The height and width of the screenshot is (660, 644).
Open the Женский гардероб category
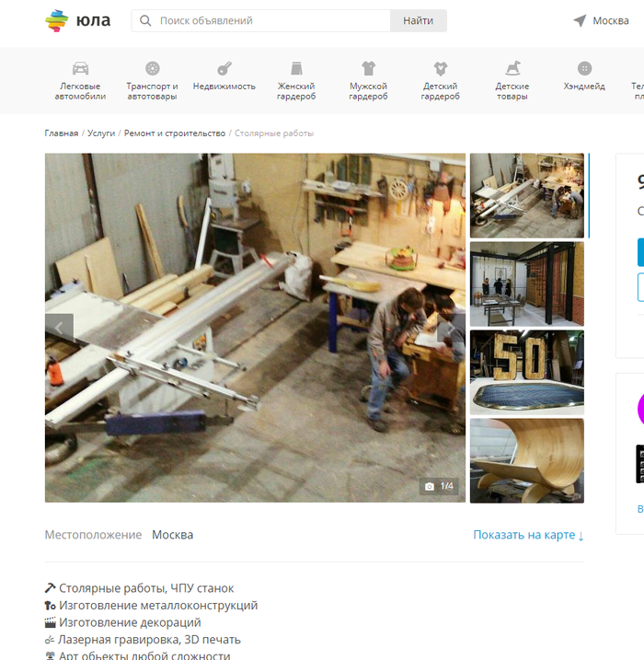pyautogui.click(x=296, y=81)
